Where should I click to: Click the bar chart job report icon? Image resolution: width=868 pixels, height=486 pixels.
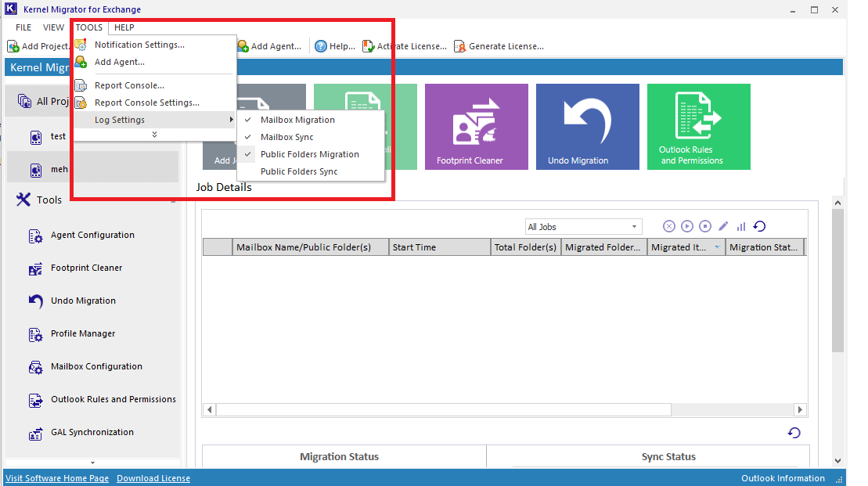tap(741, 226)
